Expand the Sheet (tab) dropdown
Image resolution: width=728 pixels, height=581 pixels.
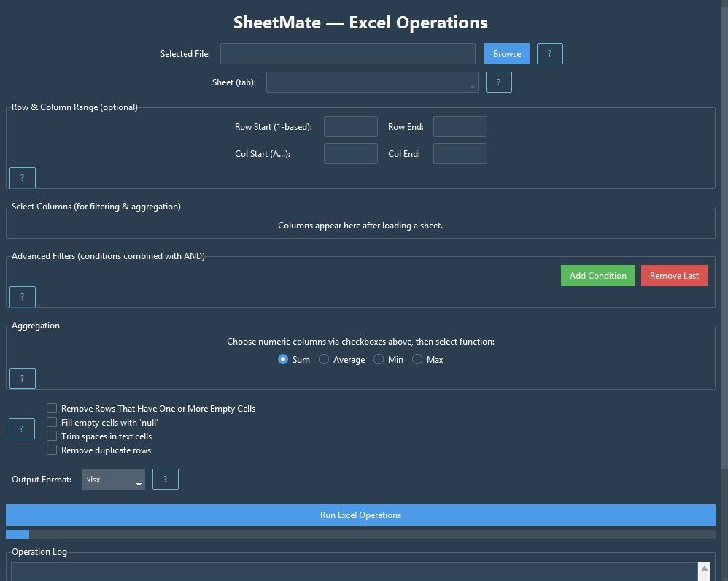[372, 82]
